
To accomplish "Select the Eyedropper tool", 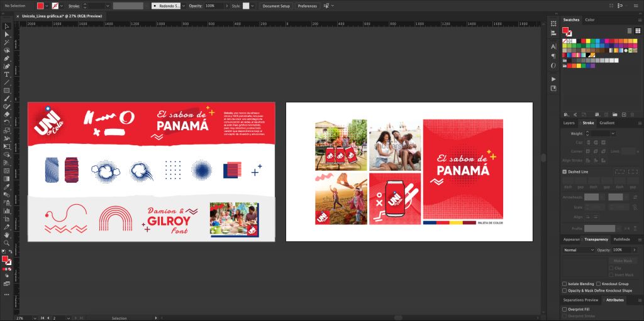I will [x=6, y=187].
